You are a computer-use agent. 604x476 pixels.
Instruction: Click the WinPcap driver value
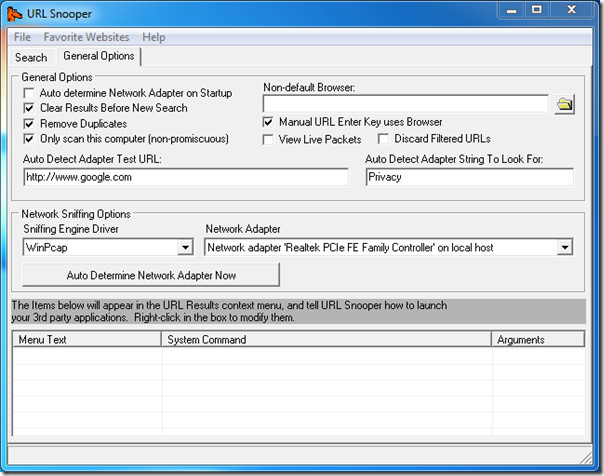pyautogui.click(x=47, y=248)
